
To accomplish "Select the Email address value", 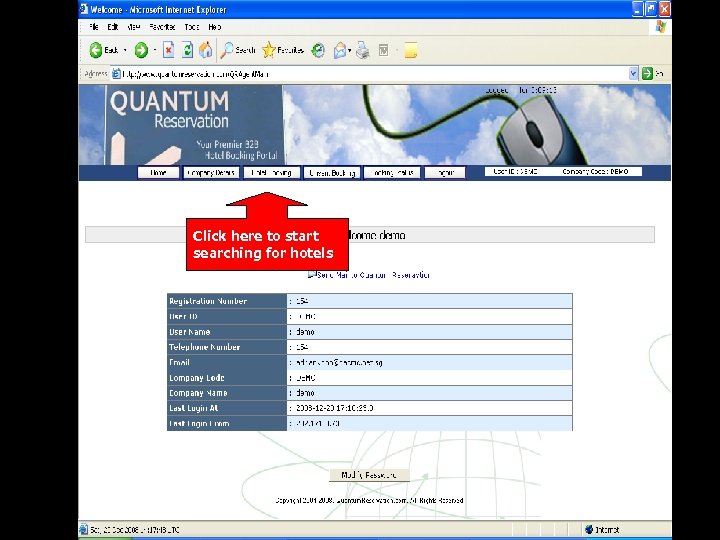I will [339, 362].
